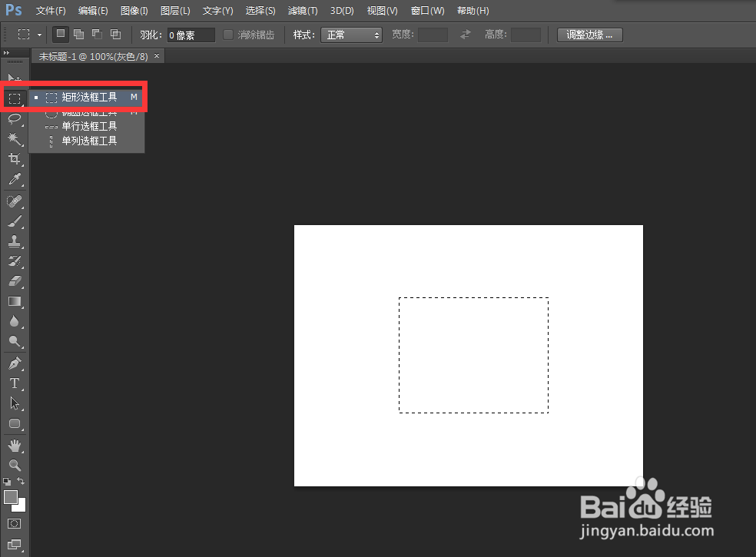This screenshot has height=557, width=756.
Task: Open the 帮助(H) menu
Action: click(x=472, y=11)
